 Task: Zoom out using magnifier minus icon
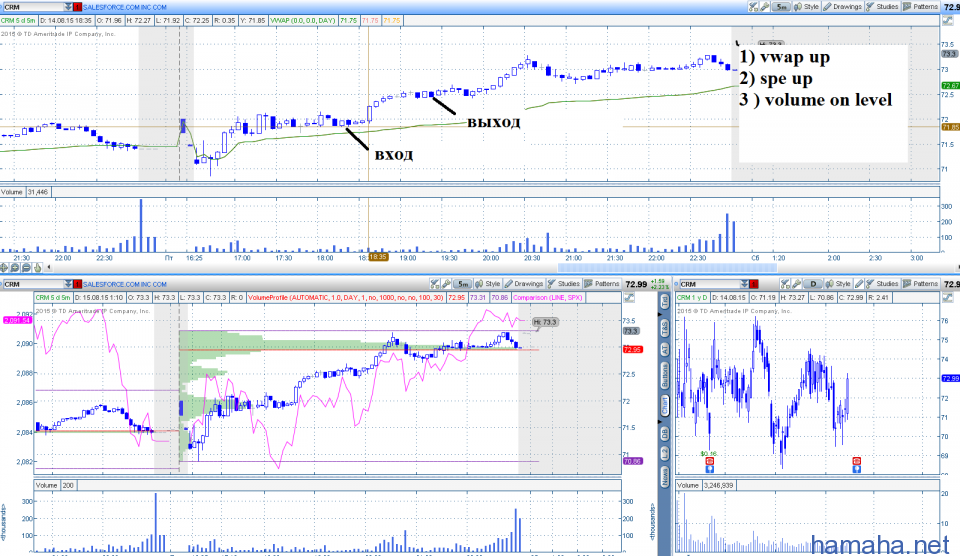coord(26,268)
